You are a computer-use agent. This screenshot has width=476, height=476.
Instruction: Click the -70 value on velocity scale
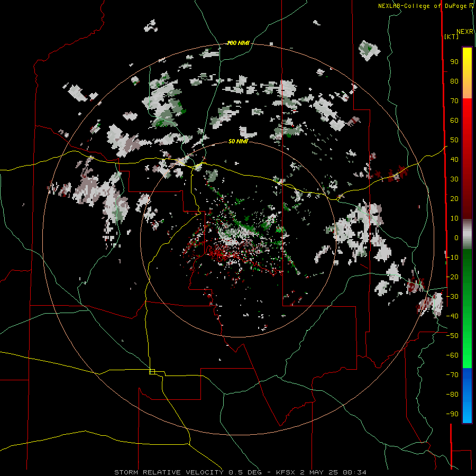(452, 375)
